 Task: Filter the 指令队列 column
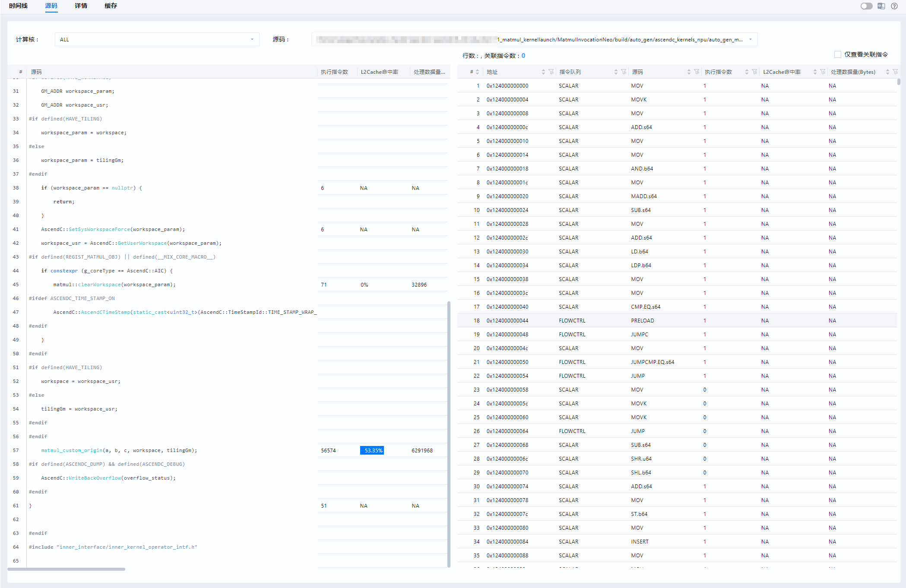click(624, 72)
